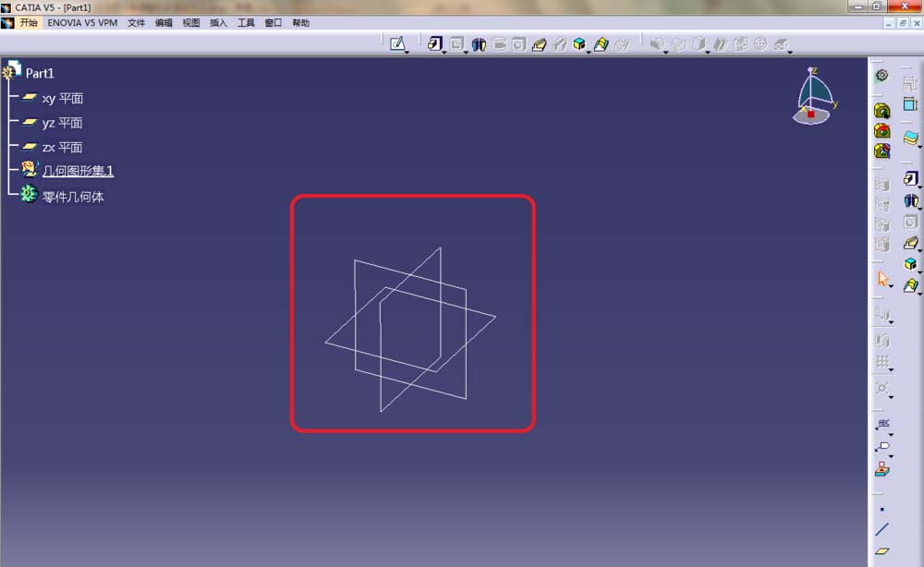Screen dimensions: 924x567
Task: Select the zx 平面 tree item
Action: [x=62, y=147]
